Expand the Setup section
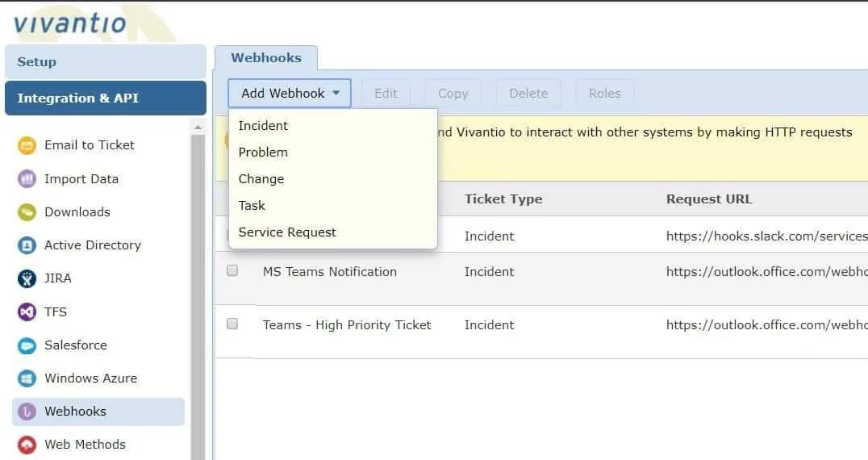This screenshot has width=868, height=460. click(105, 61)
